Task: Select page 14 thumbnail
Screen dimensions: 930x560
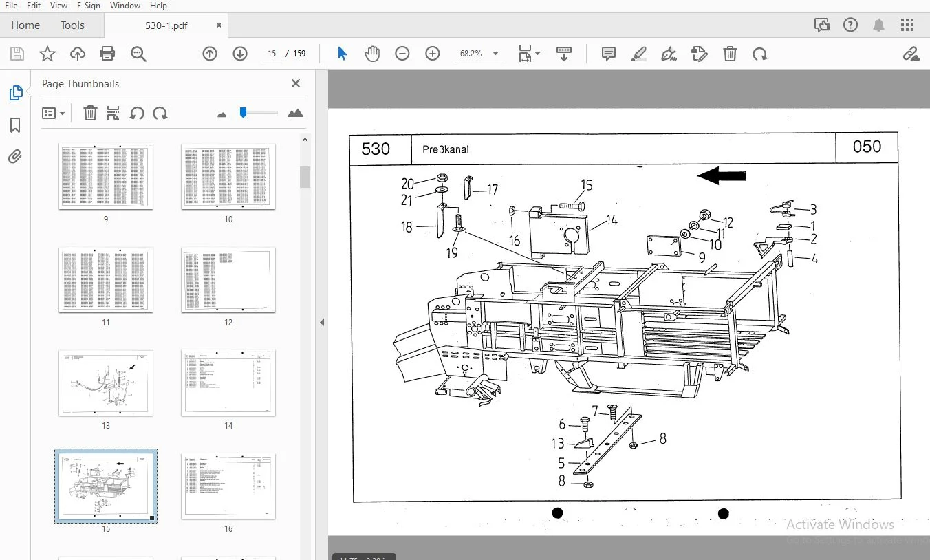Action: coord(228,383)
